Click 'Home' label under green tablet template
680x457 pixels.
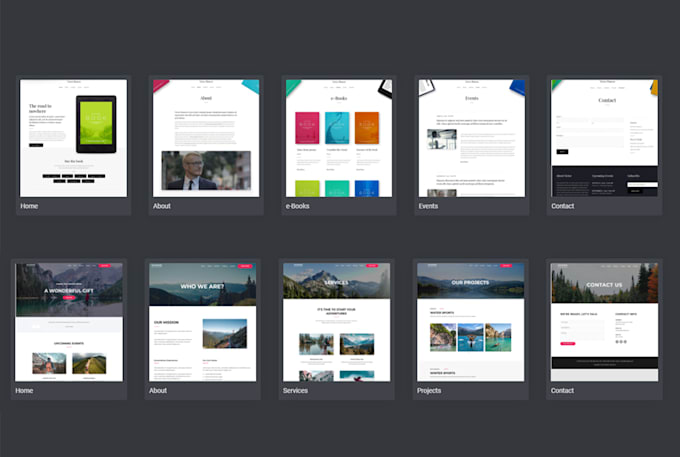tap(29, 206)
